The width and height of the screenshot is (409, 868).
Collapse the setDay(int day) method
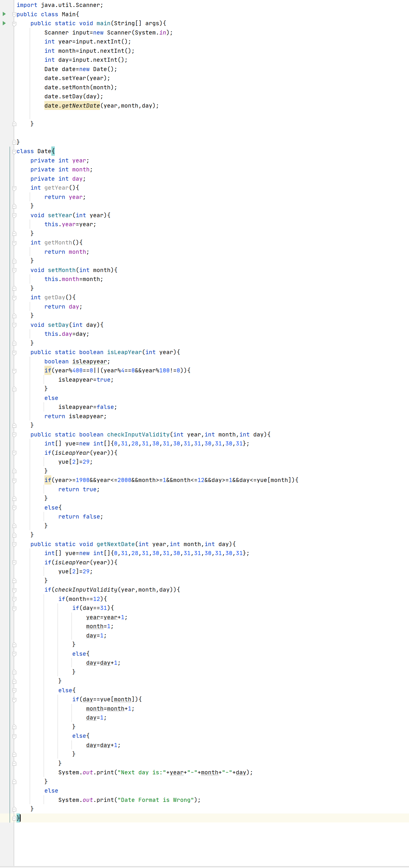[x=14, y=325]
